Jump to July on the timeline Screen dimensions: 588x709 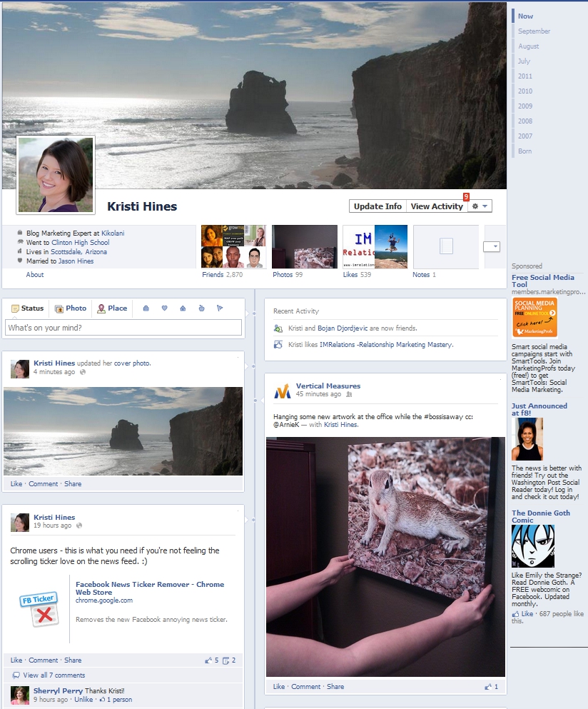click(524, 61)
